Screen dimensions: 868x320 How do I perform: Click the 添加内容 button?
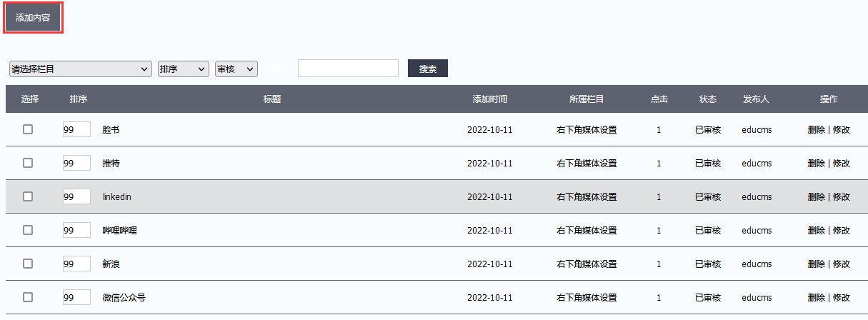click(x=33, y=18)
